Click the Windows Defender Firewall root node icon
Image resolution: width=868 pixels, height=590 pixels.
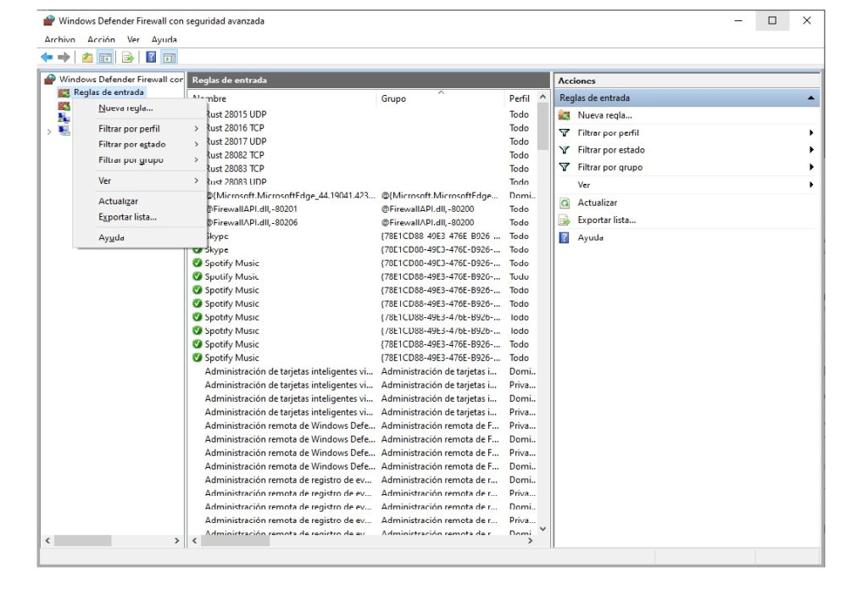coord(51,80)
